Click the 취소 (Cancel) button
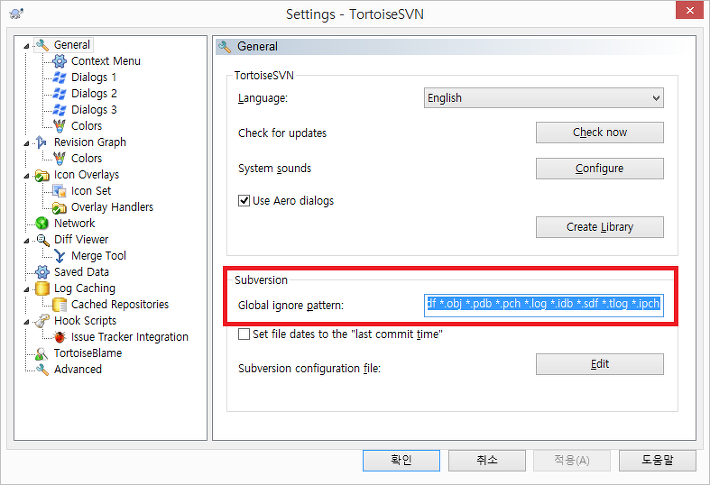The height and width of the screenshot is (485, 710). pos(487,461)
